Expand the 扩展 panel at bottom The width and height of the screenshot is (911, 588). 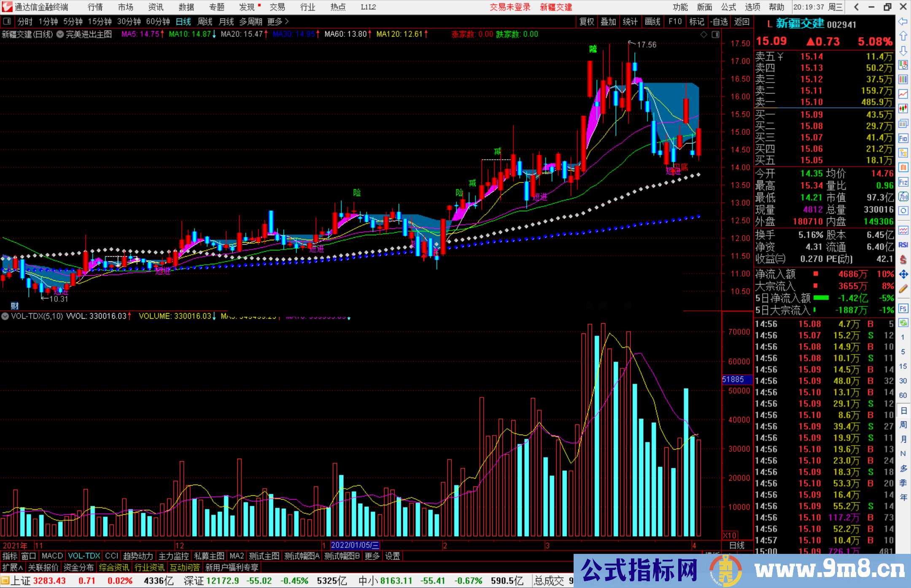point(12,567)
